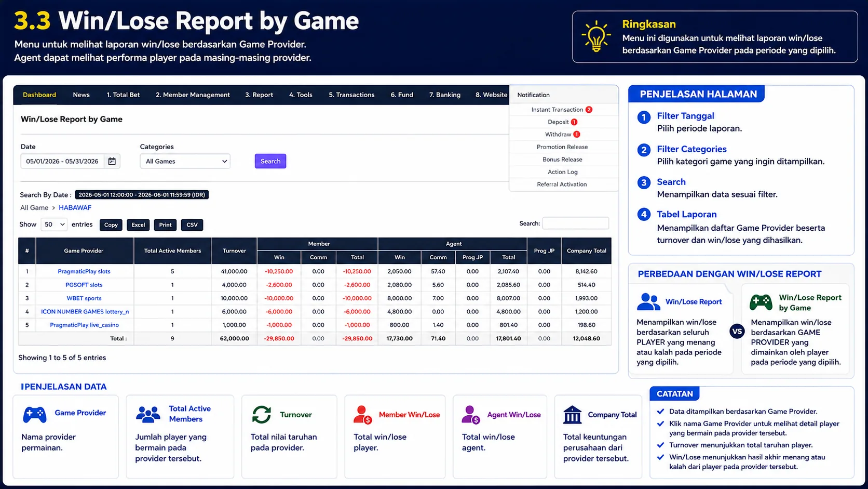Click the purple Agent Win/Lose icon

tap(470, 415)
